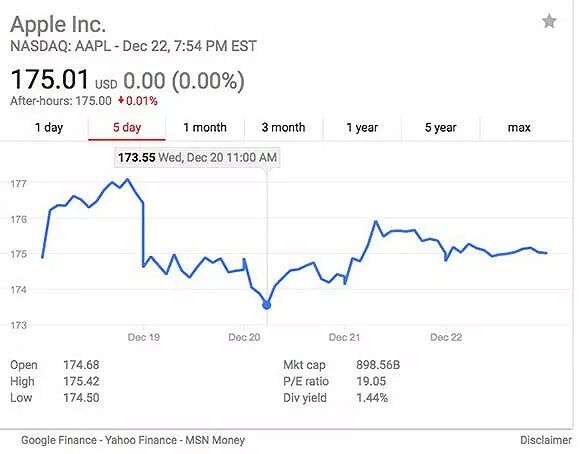The height and width of the screenshot is (454, 580).
Task: Open the Yahoo Finance link
Action: 141,440
